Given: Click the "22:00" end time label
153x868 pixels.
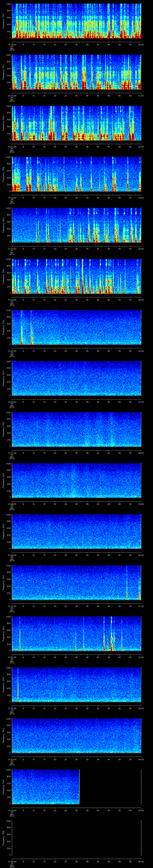Looking at the screenshot, I should click(x=141, y=147).
